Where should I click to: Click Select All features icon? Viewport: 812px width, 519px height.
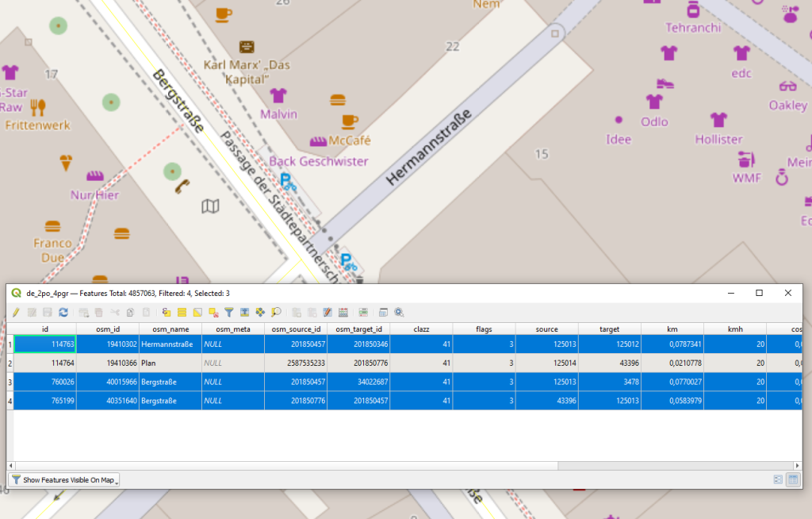coord(182,313)
